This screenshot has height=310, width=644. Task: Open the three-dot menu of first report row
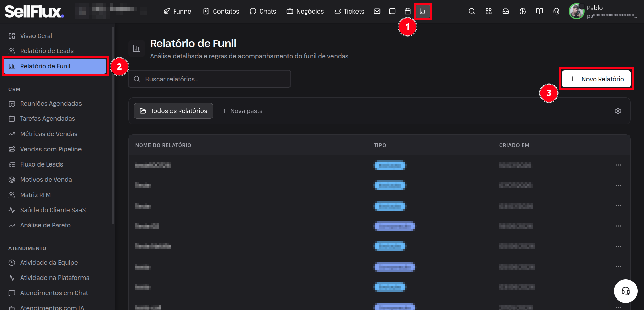[x=619, y=165]
